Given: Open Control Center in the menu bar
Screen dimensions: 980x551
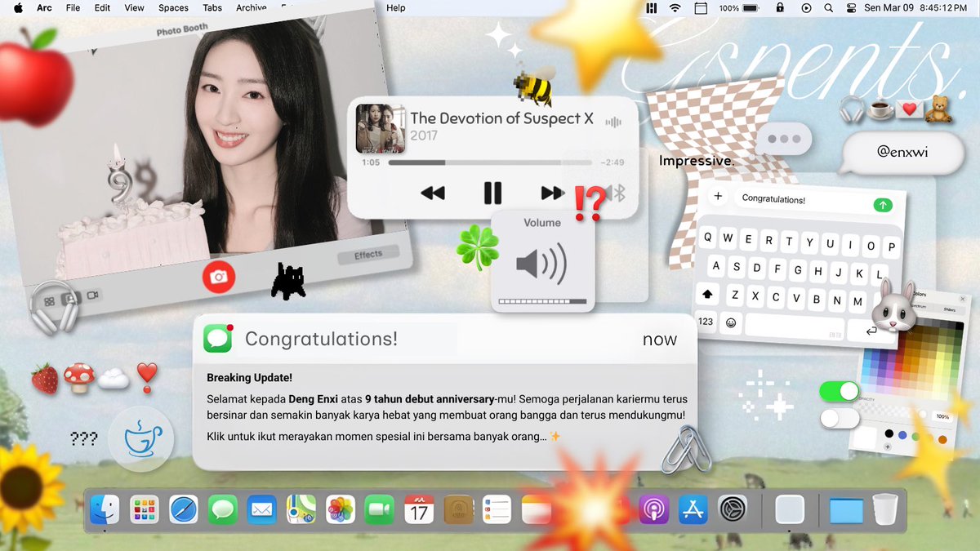Looking at the screenshot, I should [x=850, y=8].
